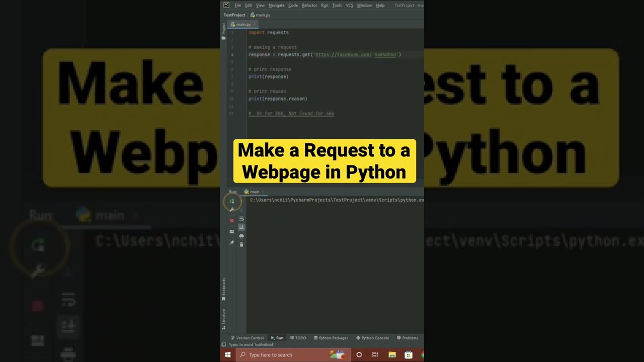Open the Edit menu
Image resolution: width=644 pixels, height=362 pixels.
tap(249, 5)
